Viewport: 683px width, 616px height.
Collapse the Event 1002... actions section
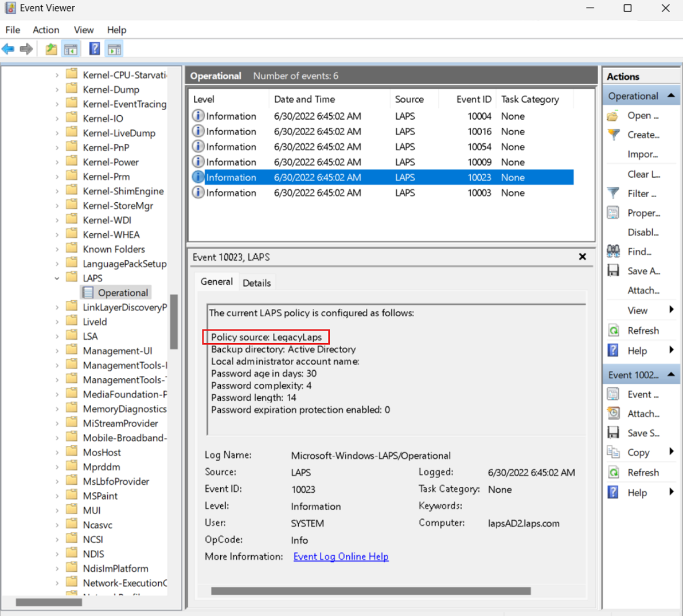click(671, 375)
